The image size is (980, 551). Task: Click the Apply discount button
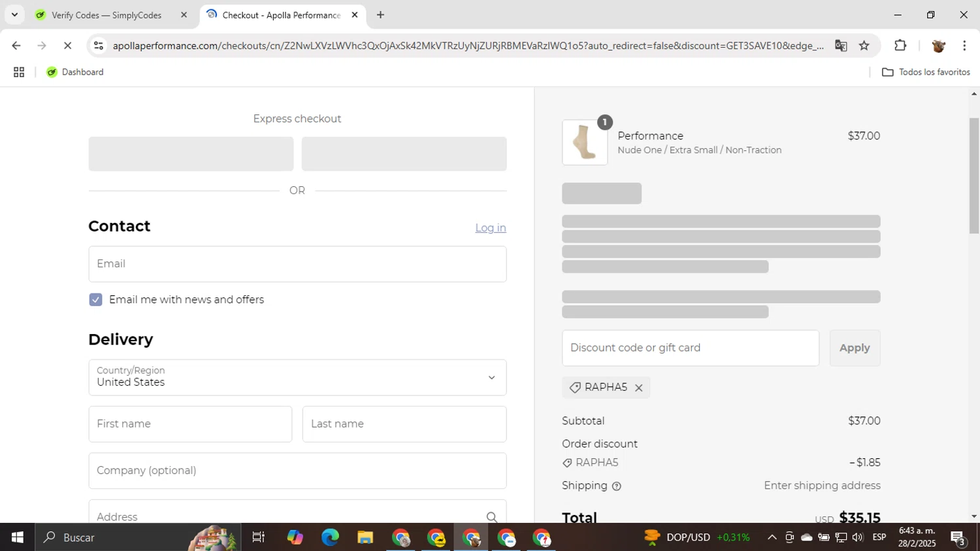(x=855, y=348)
